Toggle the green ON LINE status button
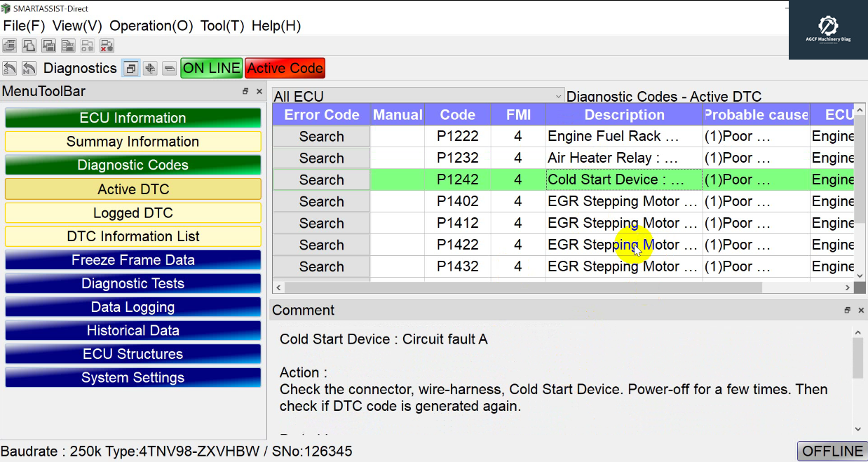The width and height of the screenshot is (868, 462). tap(211, 68)
